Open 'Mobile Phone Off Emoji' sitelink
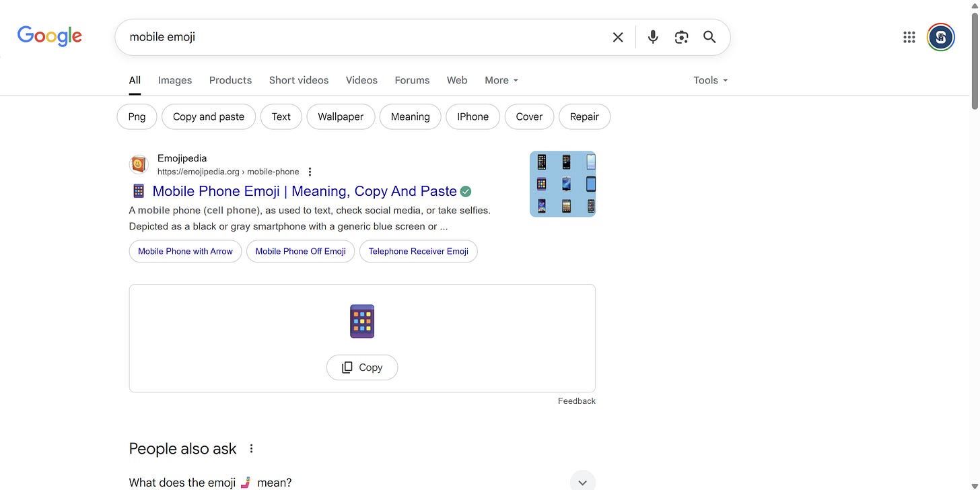Viewport: 980px width, 490px height. (x=300, y=251)
